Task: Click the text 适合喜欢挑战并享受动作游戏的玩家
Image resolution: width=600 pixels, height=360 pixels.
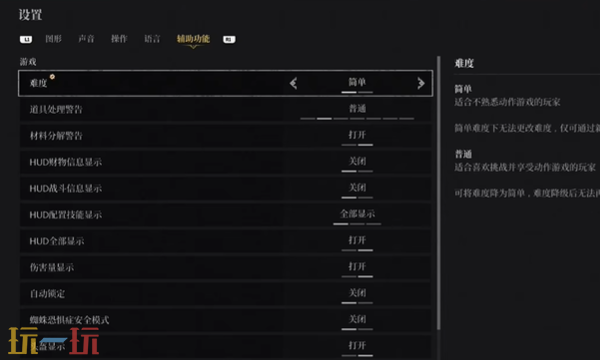Action: pos(525,167)
